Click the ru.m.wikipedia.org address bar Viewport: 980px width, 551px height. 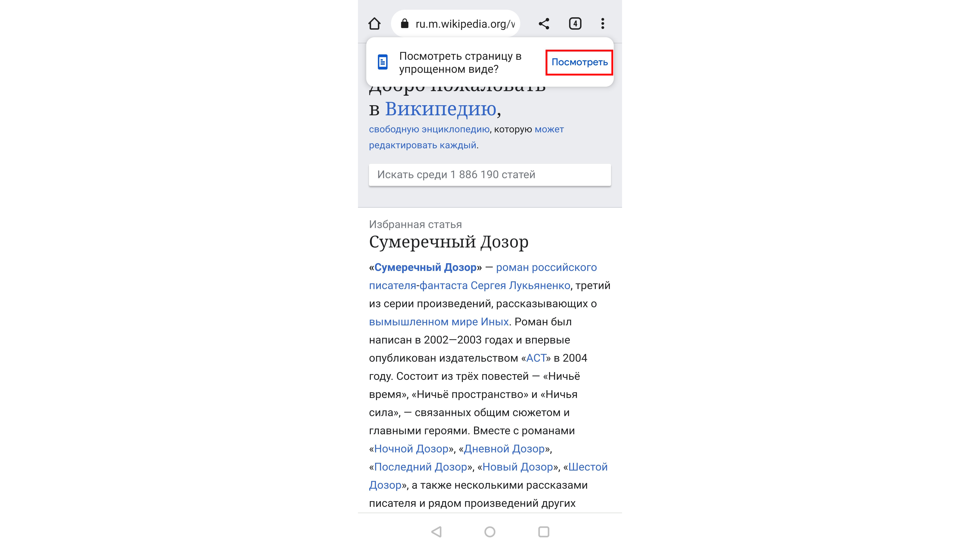tap(465, 24)
